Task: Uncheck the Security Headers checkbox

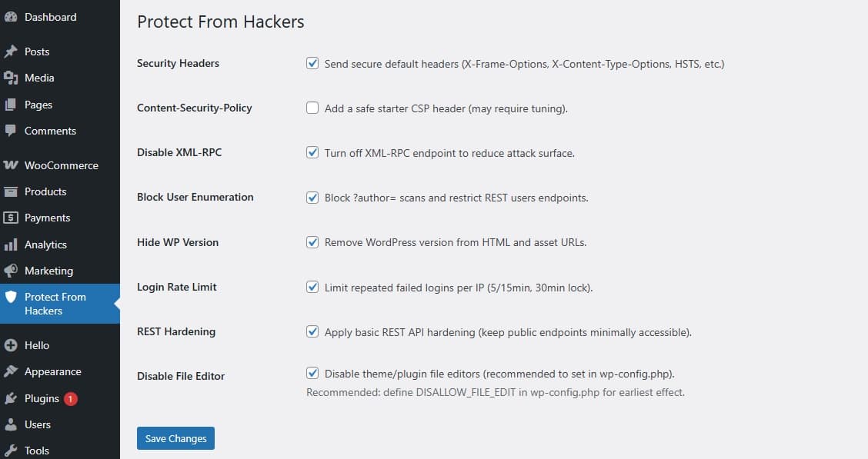Action: point(312,64)
